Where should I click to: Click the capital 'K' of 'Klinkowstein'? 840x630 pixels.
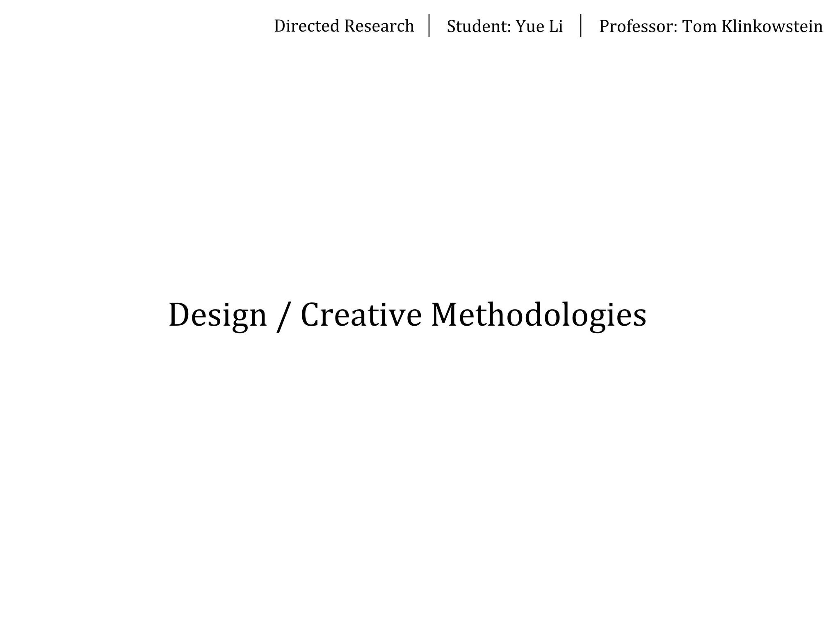727,27
